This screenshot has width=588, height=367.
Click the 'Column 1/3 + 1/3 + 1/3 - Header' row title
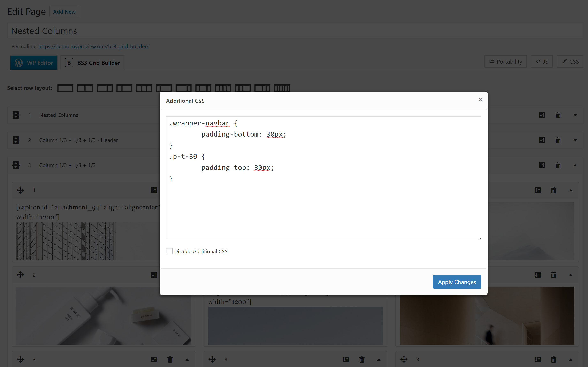pos(79,140)
